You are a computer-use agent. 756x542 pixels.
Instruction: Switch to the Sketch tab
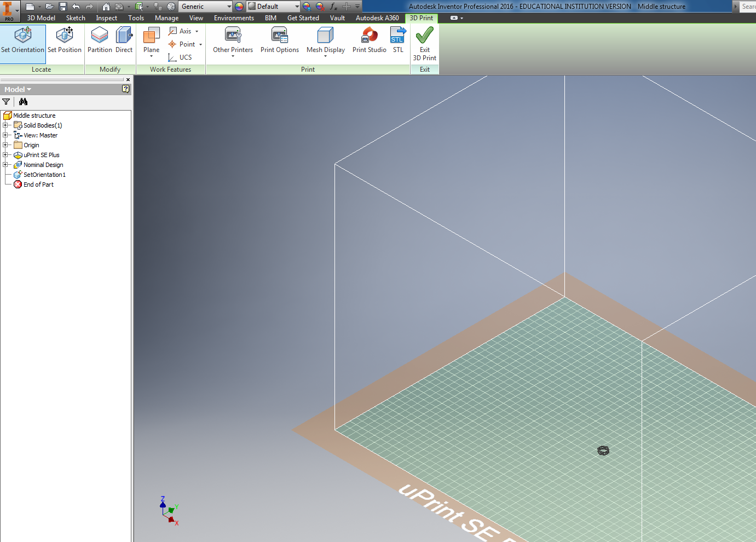coord(76,18)
